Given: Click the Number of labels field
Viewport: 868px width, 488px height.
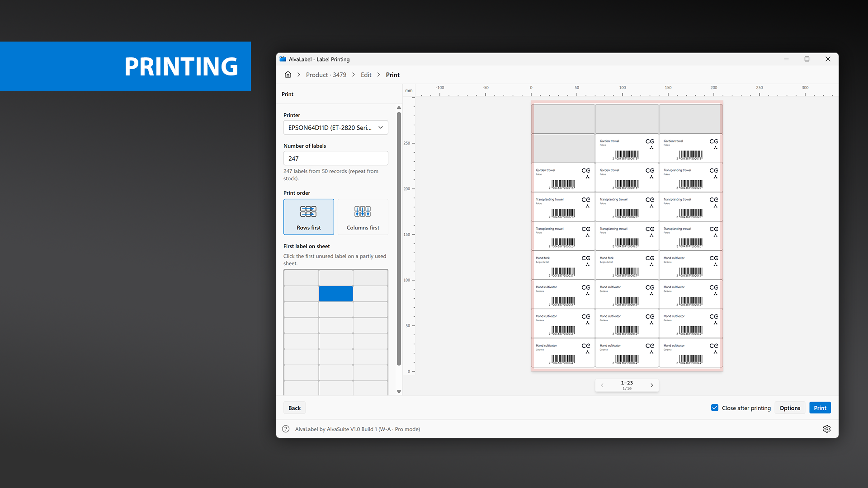Looking at the screenshot, I should pyautogui.click(x=336, y=158).
